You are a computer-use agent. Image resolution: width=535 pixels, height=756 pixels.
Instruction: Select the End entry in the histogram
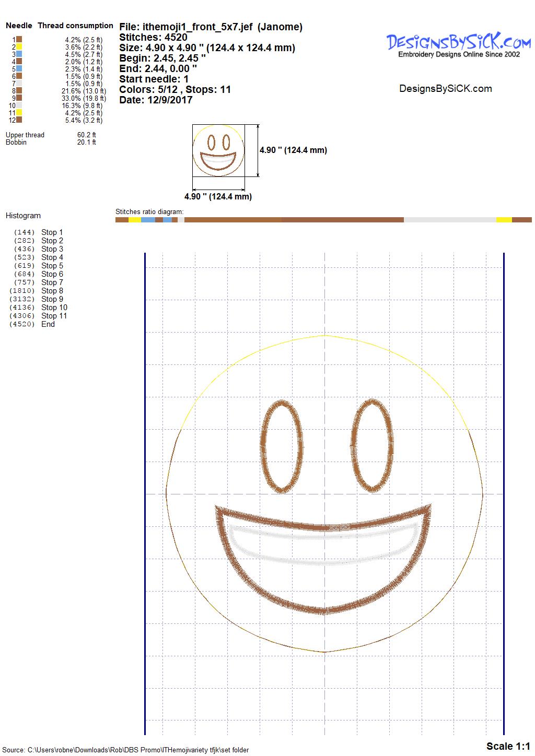click(x=48, y=324)
